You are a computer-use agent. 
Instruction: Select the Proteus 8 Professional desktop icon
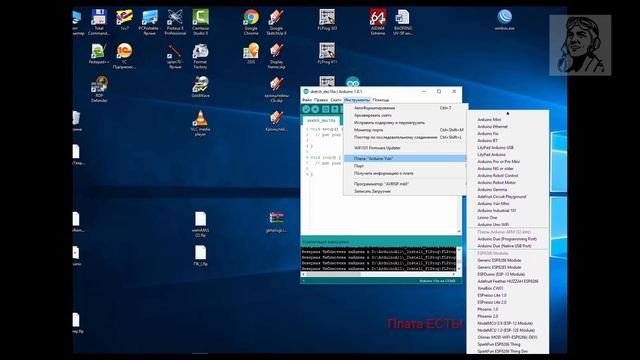click(x=175, y=22)
